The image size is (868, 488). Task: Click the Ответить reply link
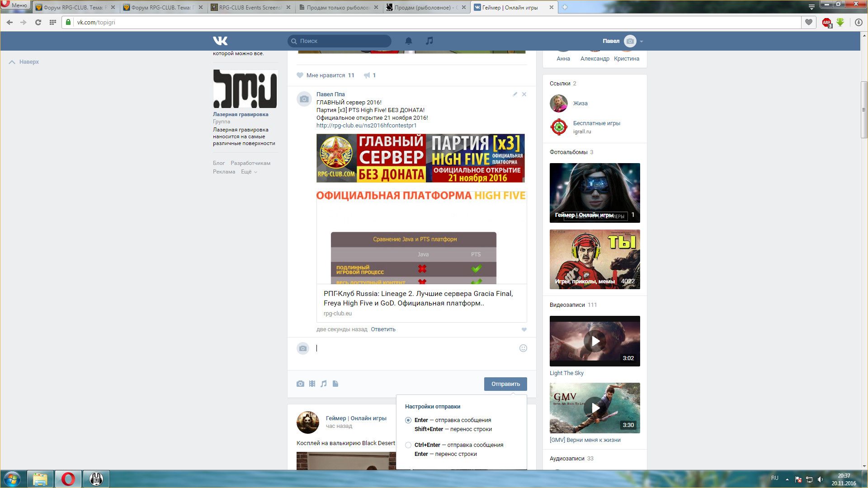pos(383,329)
